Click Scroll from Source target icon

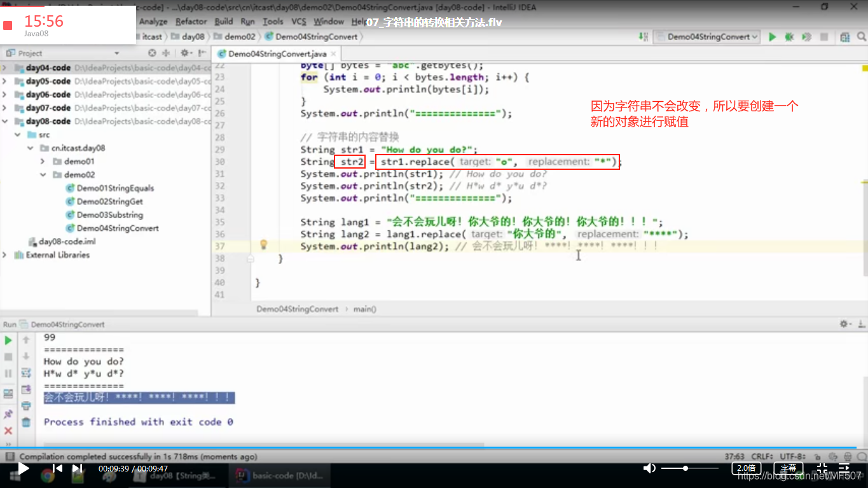pos(152,53)
